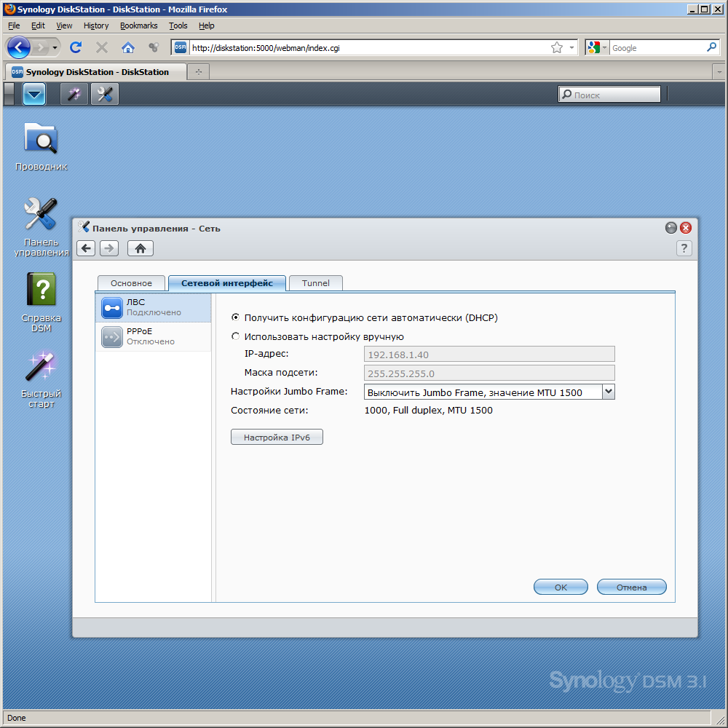Open the DSM main menu dropdown button
Viewport: 728px width, 728px height.
click(x=34, y=94)
